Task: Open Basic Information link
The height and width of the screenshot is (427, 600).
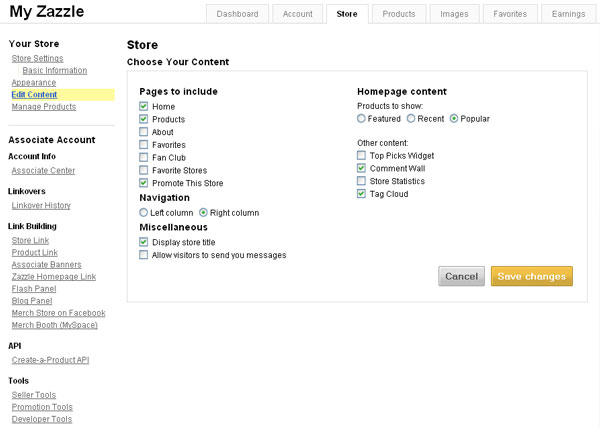Action: tap(55, 71)
